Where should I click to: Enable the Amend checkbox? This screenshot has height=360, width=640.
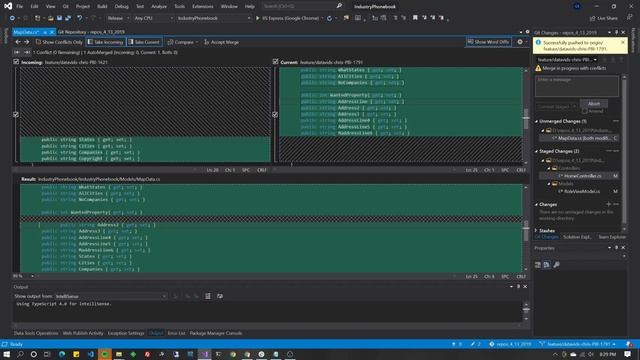585,111
